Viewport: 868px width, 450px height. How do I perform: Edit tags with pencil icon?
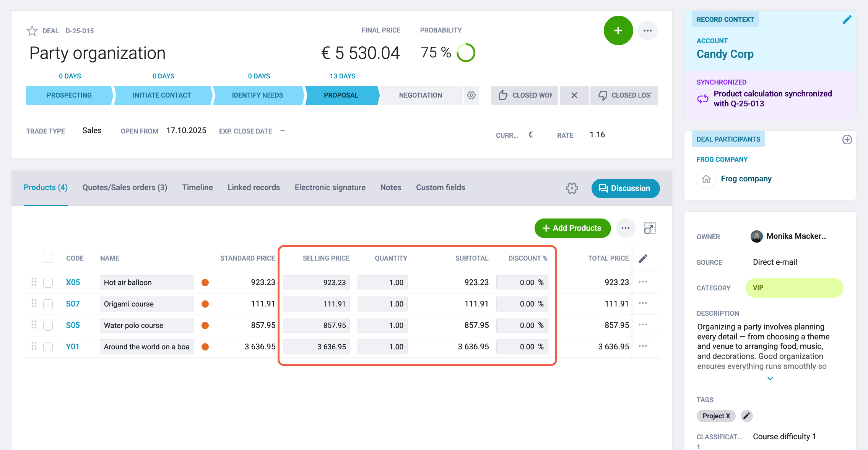[746, 416]
